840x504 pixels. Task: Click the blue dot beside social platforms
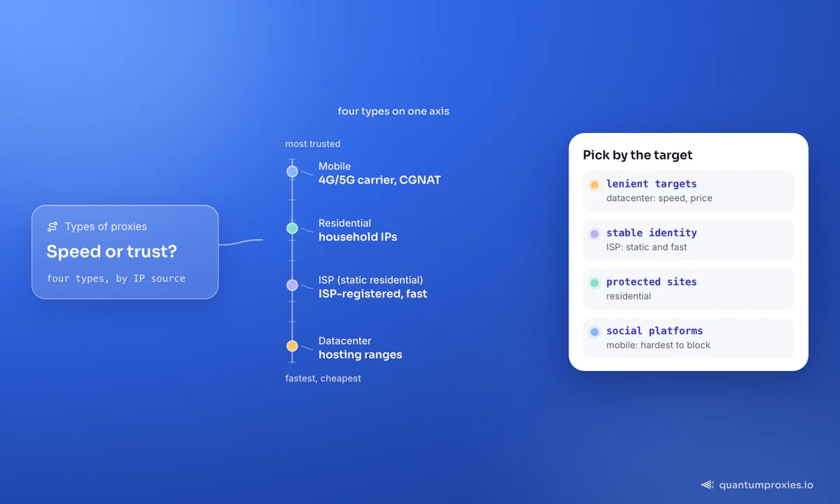pos(594,332)
